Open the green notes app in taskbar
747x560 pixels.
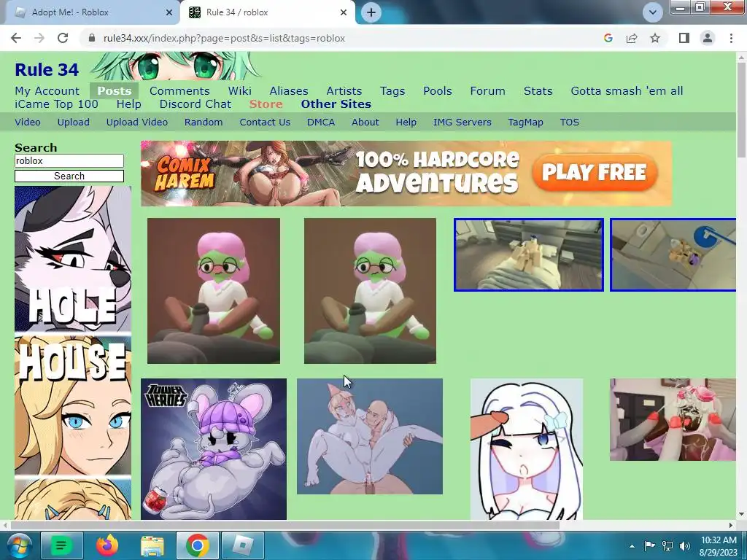click(x=61, y=545)
